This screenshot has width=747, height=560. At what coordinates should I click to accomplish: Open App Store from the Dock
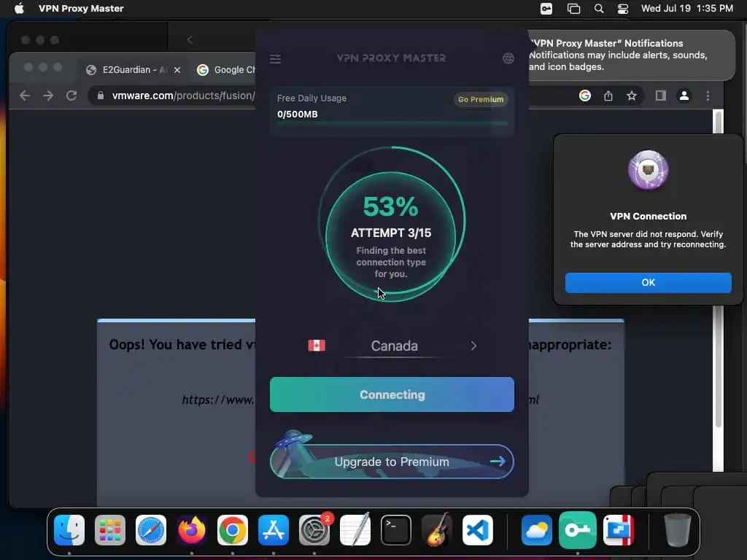tap(274, 530)
